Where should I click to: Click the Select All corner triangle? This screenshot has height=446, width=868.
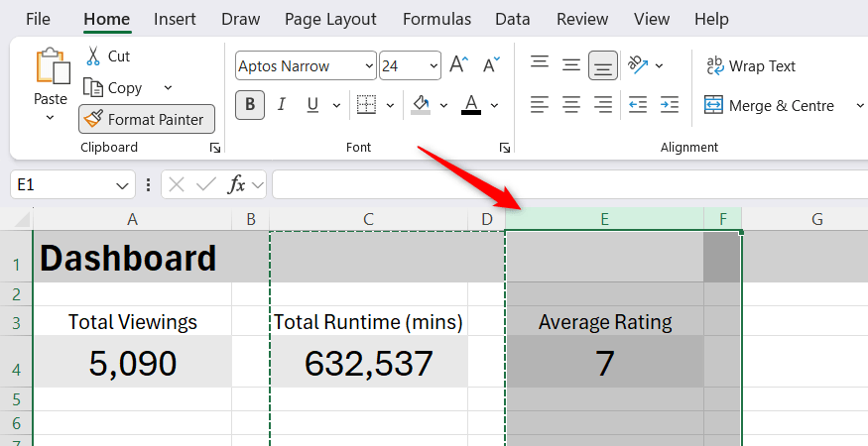click(x=21, y=220)
